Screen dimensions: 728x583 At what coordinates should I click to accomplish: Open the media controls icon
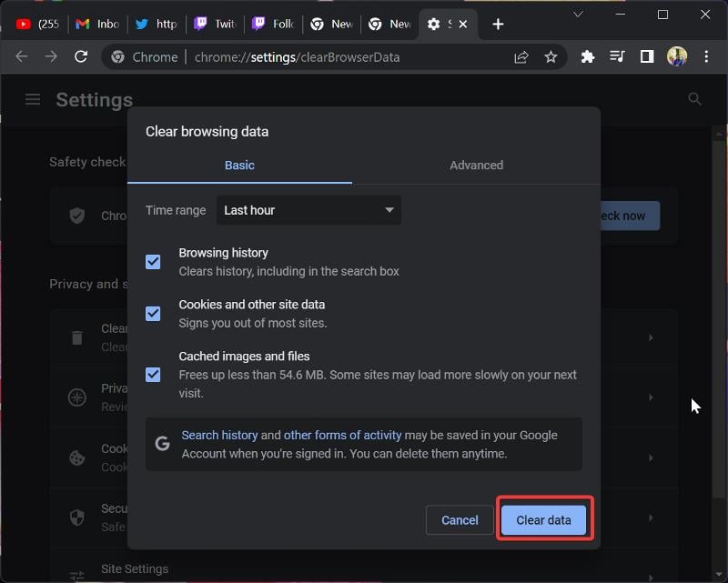click(617, 56)
